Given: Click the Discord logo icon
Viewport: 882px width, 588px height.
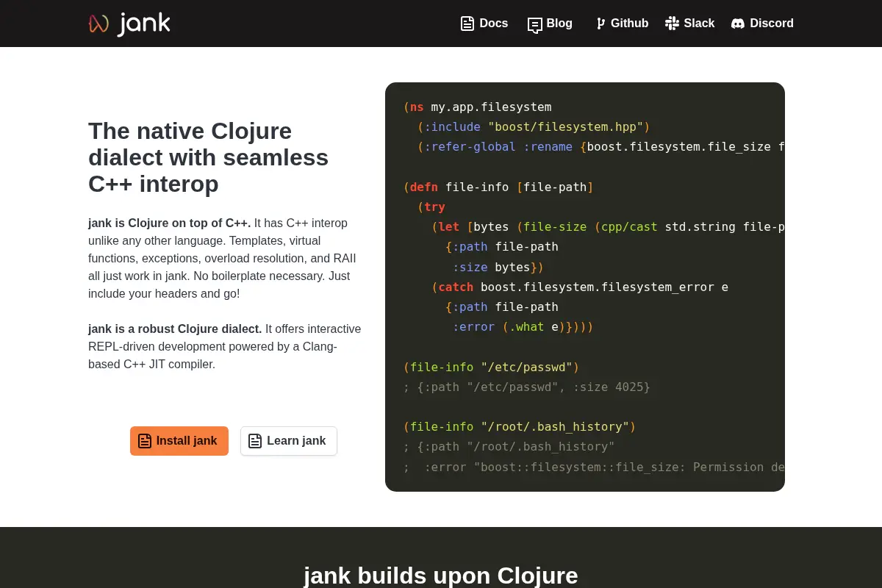Looking at the screenshot, I should pyautogui.click(x=738, y=24).
